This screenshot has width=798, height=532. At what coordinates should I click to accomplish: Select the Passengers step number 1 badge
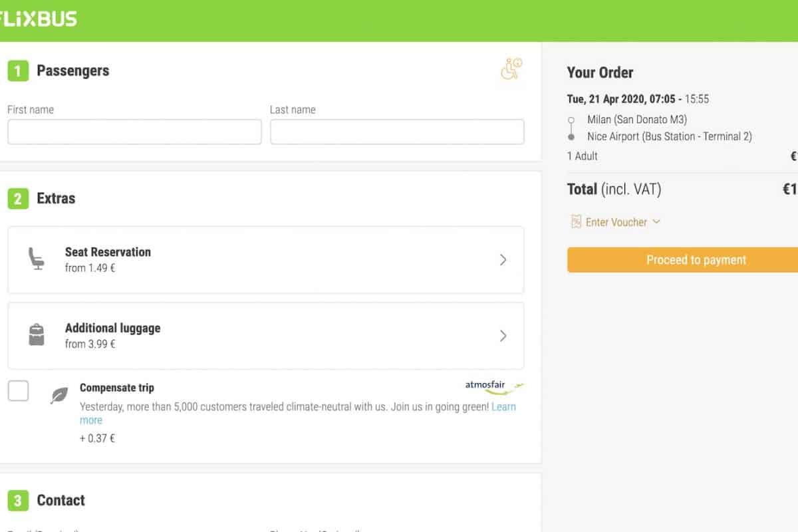[x=18, y=70]
